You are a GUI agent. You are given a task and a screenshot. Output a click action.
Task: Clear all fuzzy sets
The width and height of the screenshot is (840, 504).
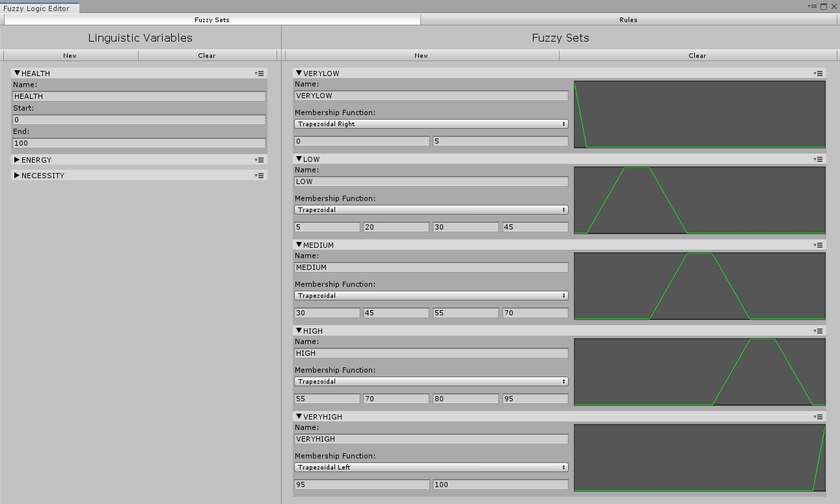point(697,55)
